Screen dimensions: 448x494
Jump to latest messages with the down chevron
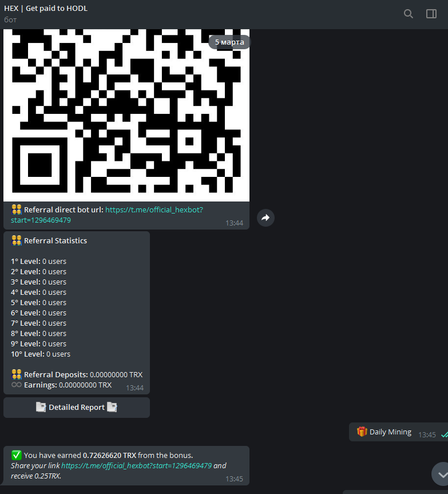click(x=442, y=474)
